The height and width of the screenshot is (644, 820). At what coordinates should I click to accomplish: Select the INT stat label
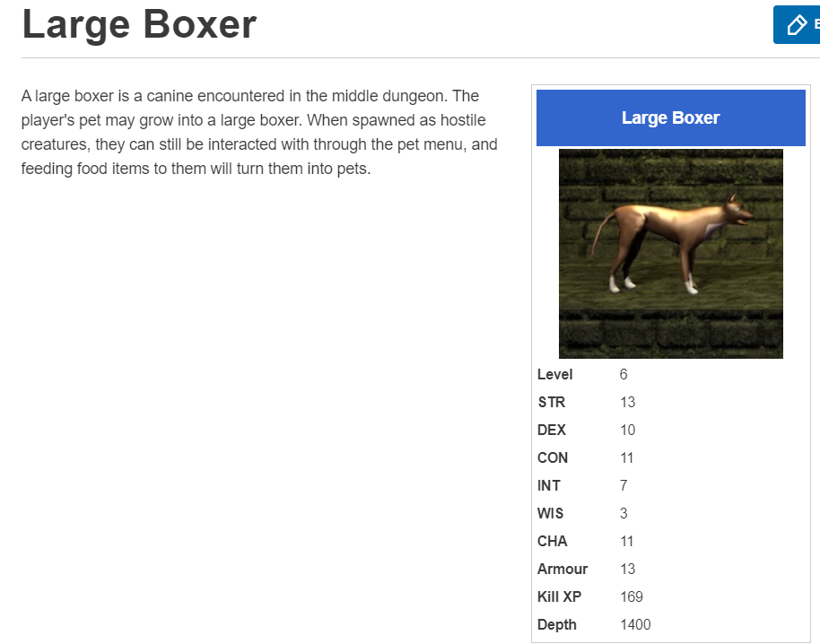pyautogui.click(x=549, y=485)
